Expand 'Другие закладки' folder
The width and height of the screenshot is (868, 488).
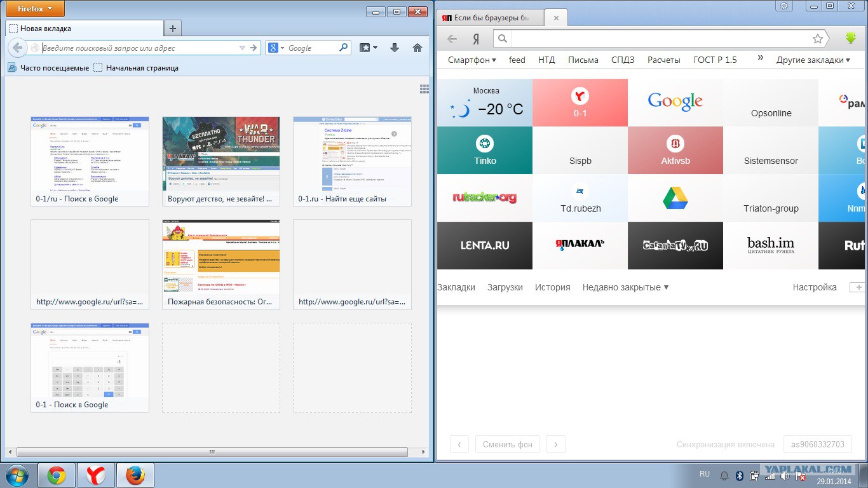[813, 60]
